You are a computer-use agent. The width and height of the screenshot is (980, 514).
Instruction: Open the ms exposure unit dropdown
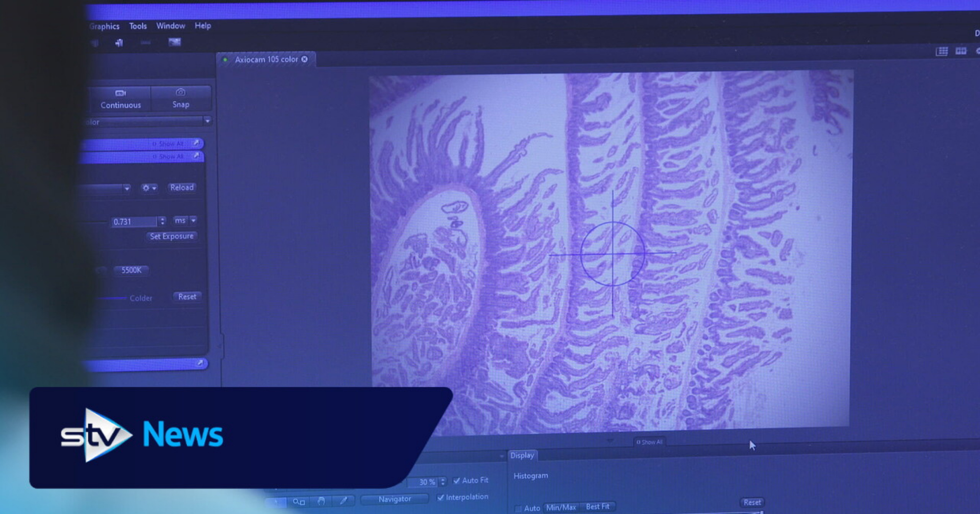coord(194,221)
